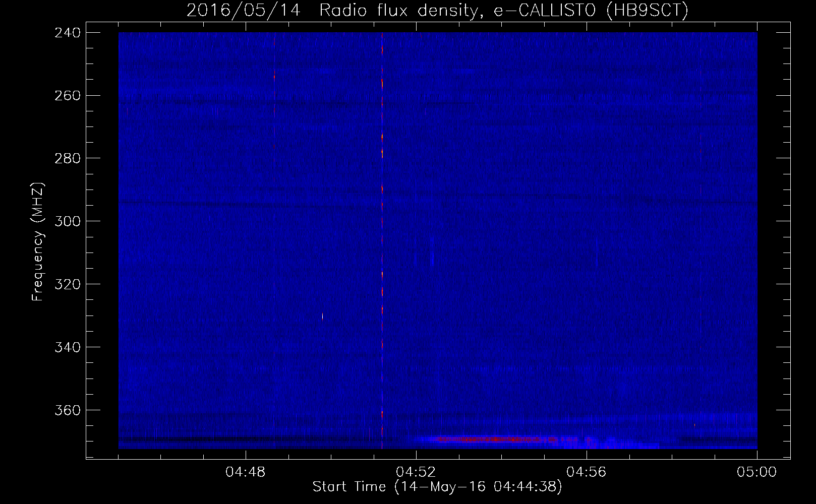The image size is (816, 504).
Task: Click the 240 frequency tick label
Action: pos(68,33)
